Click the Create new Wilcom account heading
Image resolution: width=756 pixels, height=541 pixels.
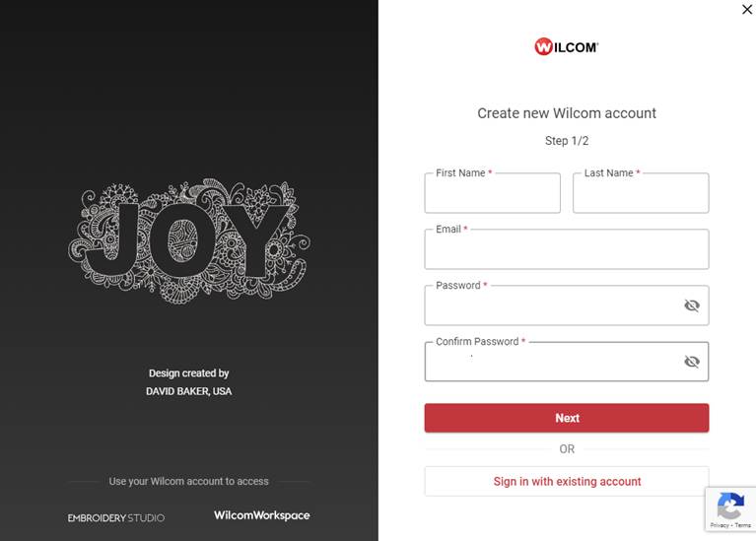(x=567, y=113)
